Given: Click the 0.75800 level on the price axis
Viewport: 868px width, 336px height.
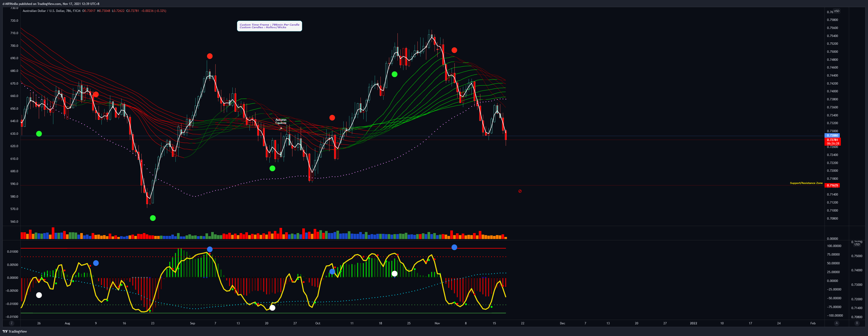Looking at the screenshot, I should coord(832,20).
